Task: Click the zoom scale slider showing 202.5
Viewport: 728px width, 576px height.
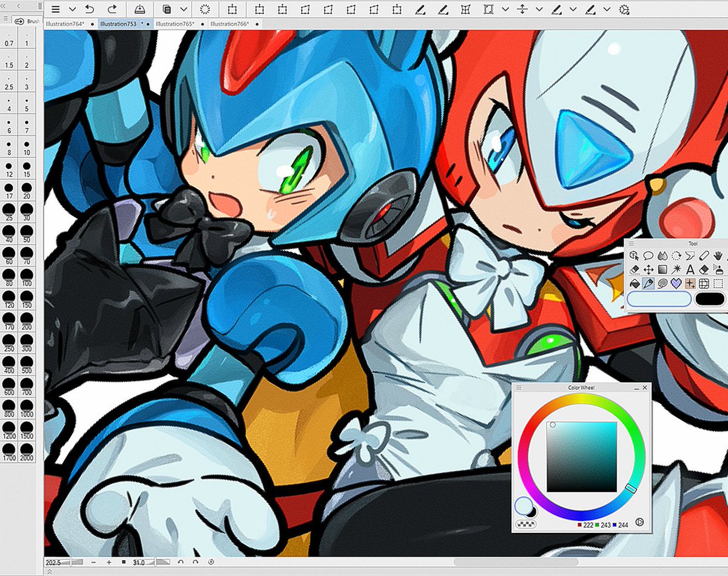Action: (64, 563)
